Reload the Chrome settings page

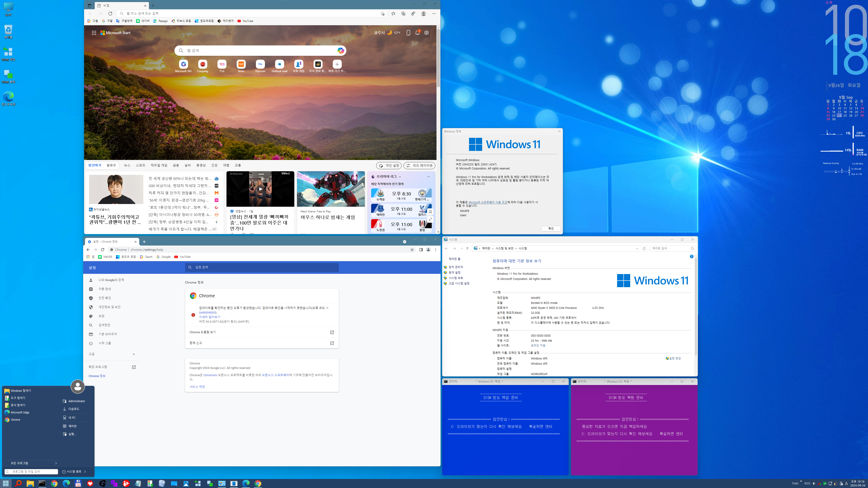pos(103,250)
